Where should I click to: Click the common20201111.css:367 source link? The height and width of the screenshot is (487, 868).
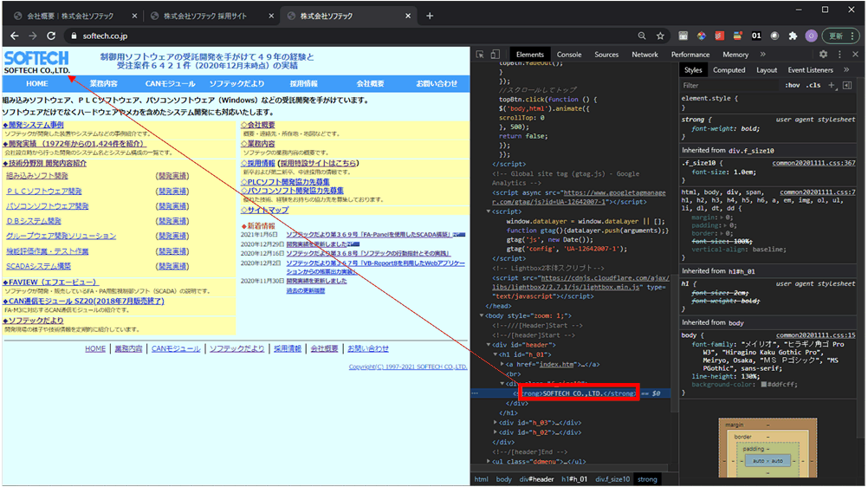813,163
